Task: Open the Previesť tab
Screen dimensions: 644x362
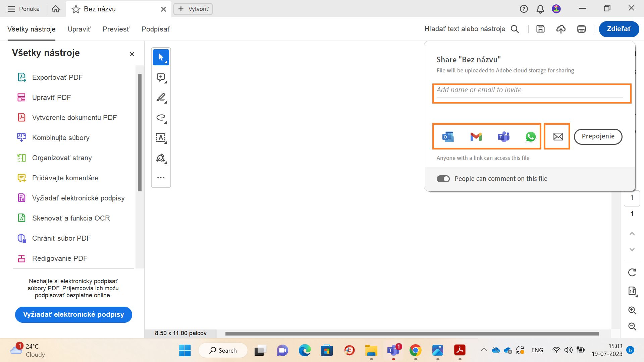Action: pyautogui.click(x=116, y=29)
